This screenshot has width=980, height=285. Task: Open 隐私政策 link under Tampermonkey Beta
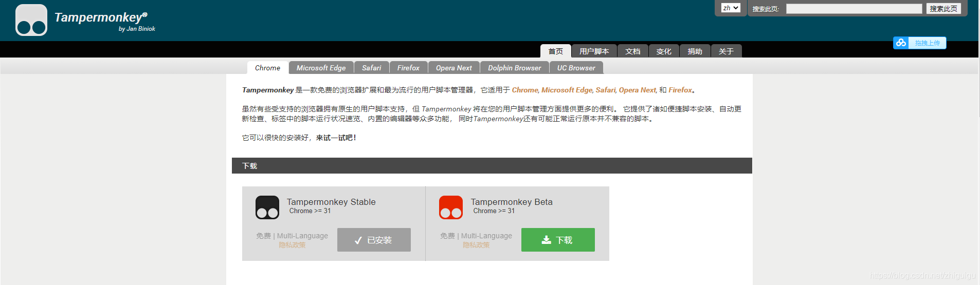476,245
